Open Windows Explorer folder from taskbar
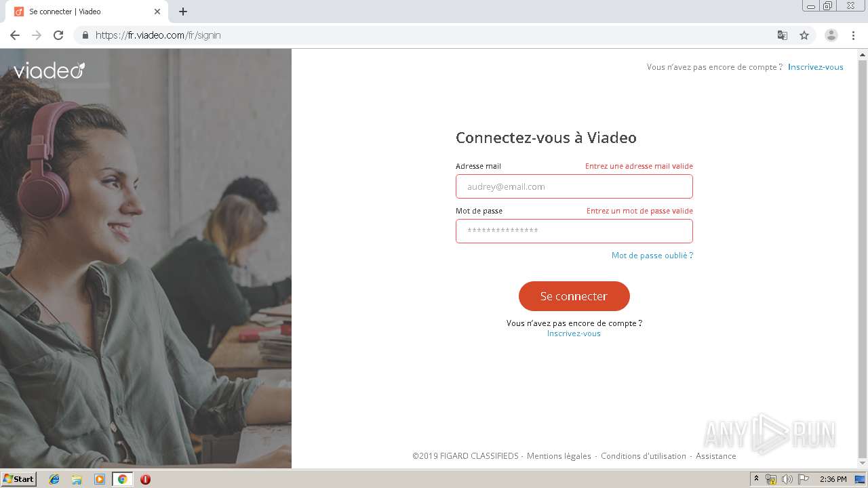 (x=77, y=479)
